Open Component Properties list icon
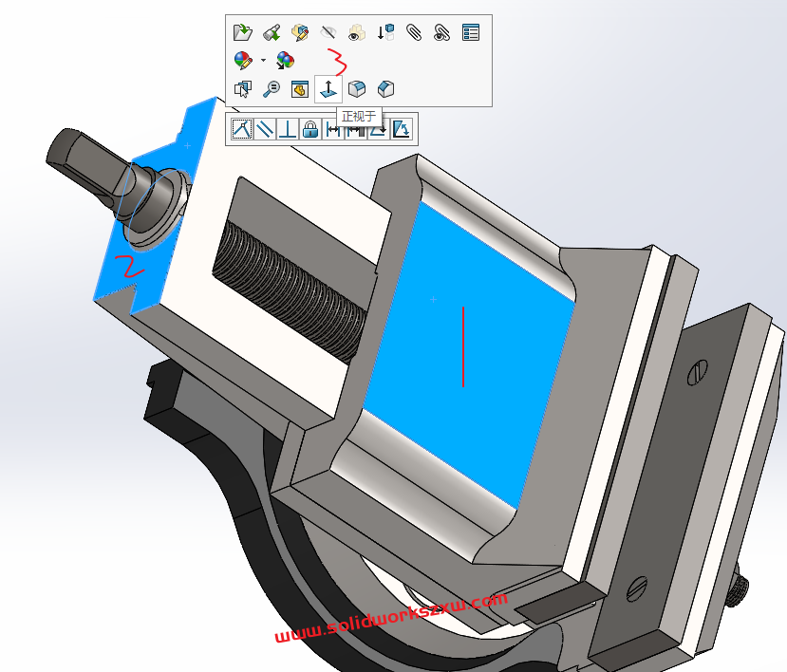Viewport: 787px width, 672px height. tap(470, 32)
